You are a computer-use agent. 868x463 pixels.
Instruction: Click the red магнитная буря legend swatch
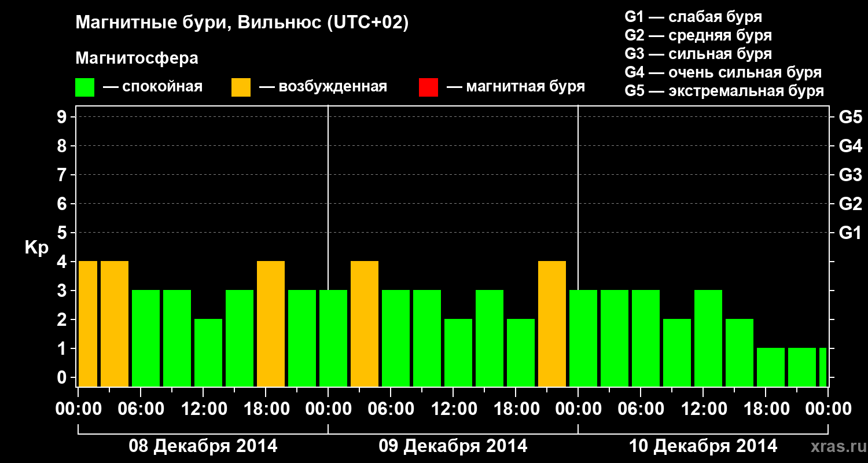tap(428, 87)
